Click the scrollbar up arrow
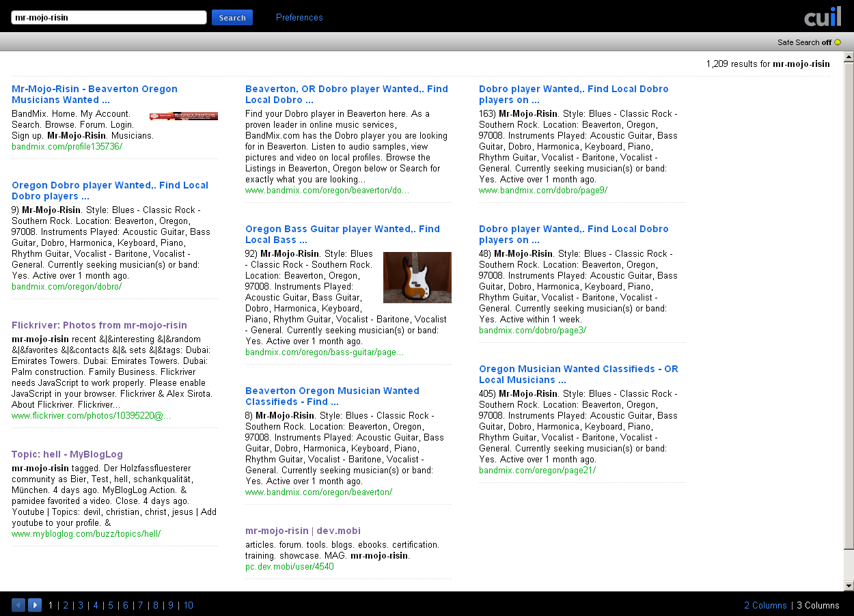This screenshot has height=616, width=854. [849, 57]
